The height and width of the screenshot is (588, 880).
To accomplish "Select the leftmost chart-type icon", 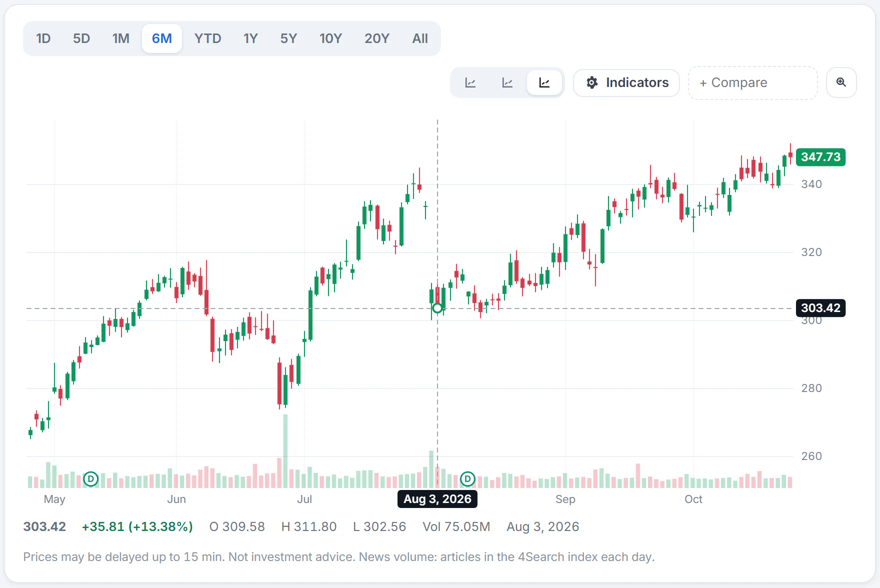I will (470, 82).
